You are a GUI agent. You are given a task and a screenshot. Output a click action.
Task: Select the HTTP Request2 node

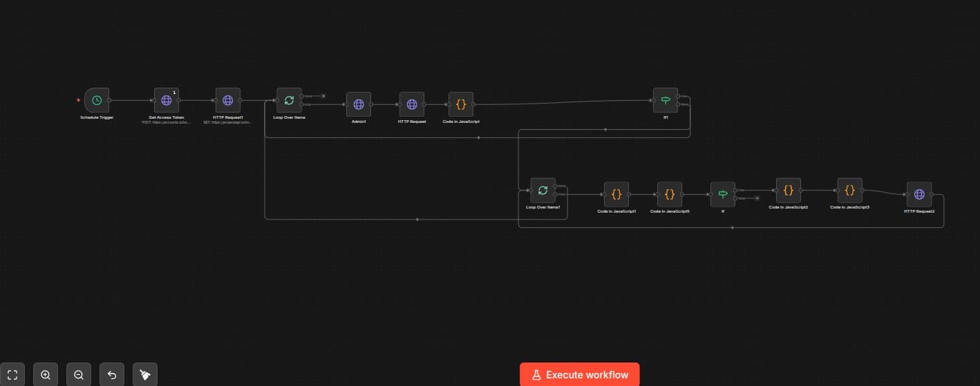(x=918, y=195)
